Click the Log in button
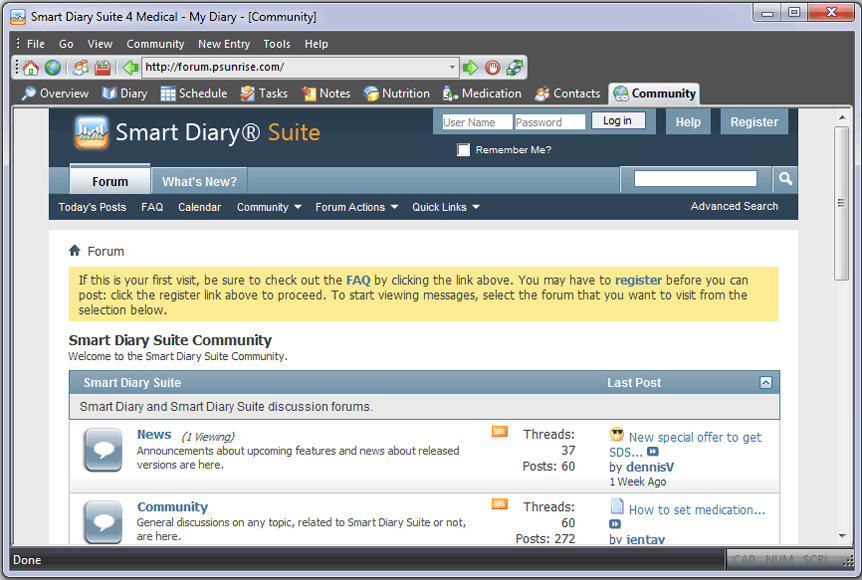 point(617,121)
